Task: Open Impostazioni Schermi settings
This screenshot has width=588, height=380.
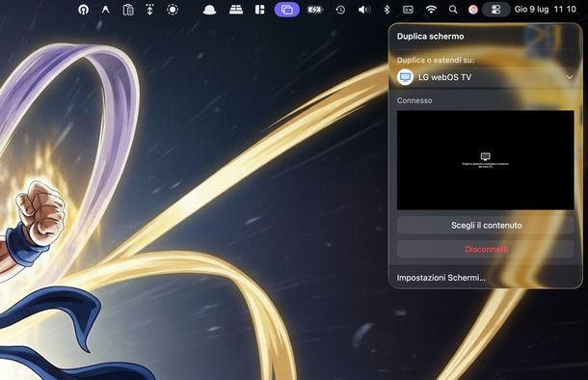Action: pyautogui.click(x=441, y=278)
